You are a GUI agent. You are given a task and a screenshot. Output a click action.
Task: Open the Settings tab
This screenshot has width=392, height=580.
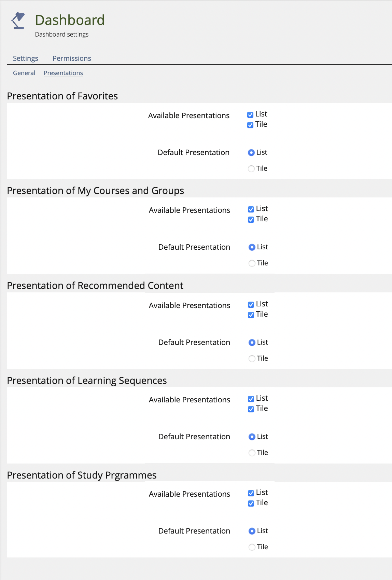pos(26,58)
